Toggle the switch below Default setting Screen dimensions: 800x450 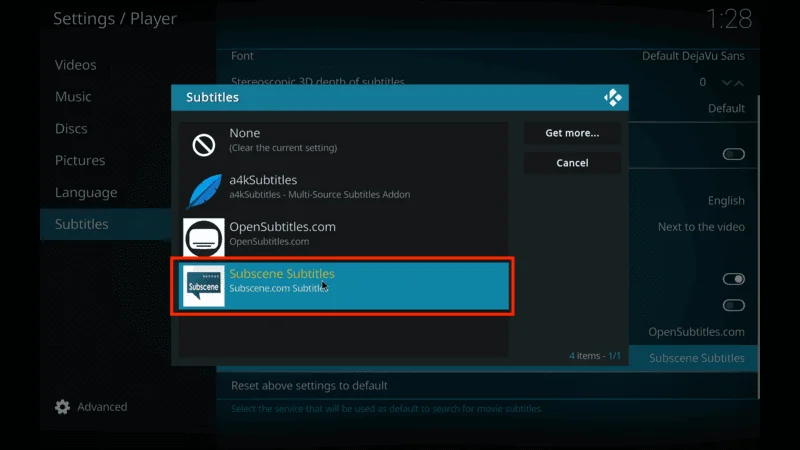pos(734,154)
